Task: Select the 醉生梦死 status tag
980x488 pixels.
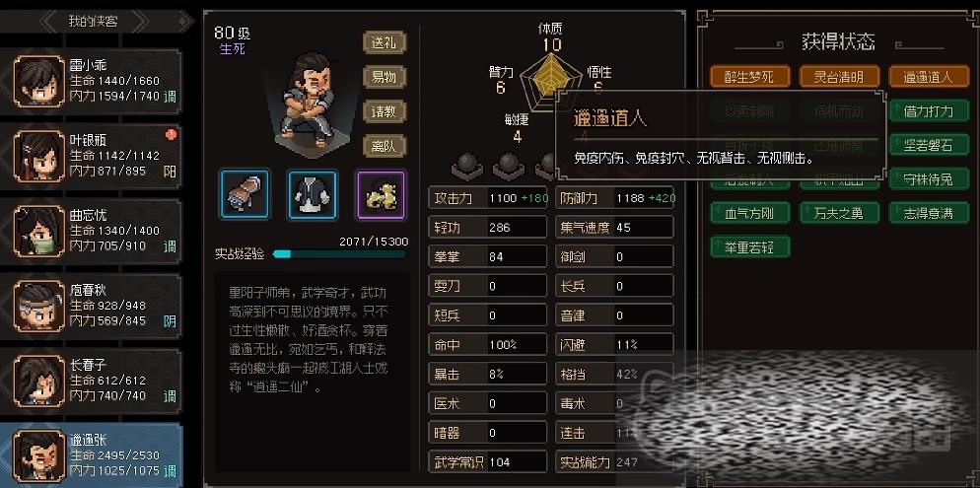Action: click(749, 76)
